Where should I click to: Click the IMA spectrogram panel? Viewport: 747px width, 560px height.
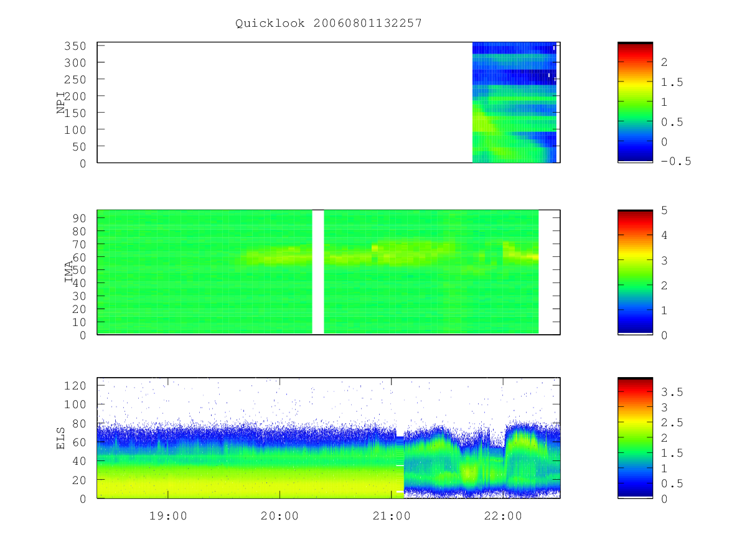(x=329, y=272)
